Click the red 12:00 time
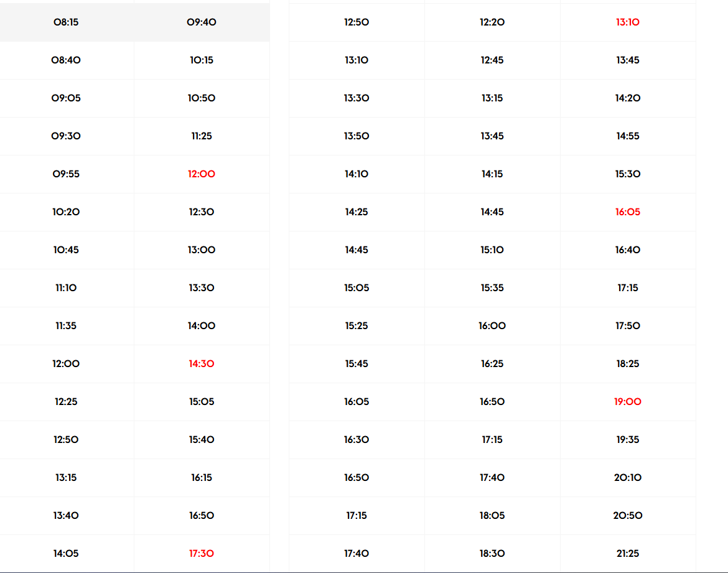Image resolution: width=728 pixels, height=573 pixels. click(202, 174)
